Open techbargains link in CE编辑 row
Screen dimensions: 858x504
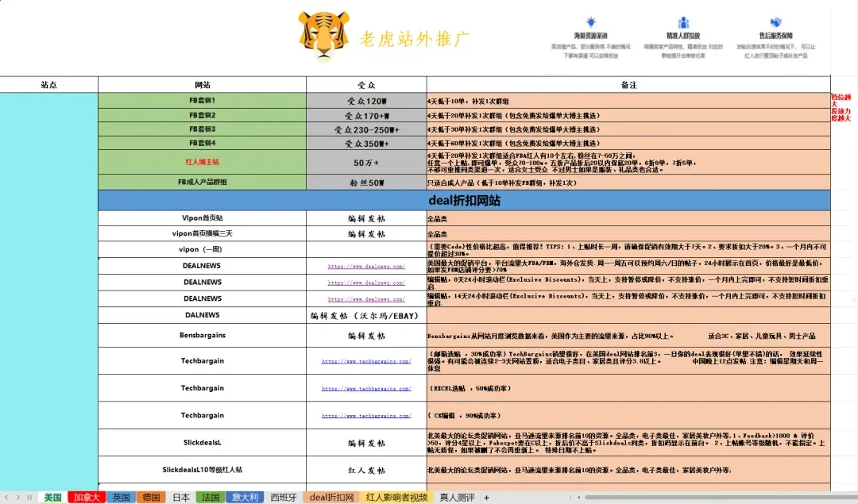(x=366, y=416)
